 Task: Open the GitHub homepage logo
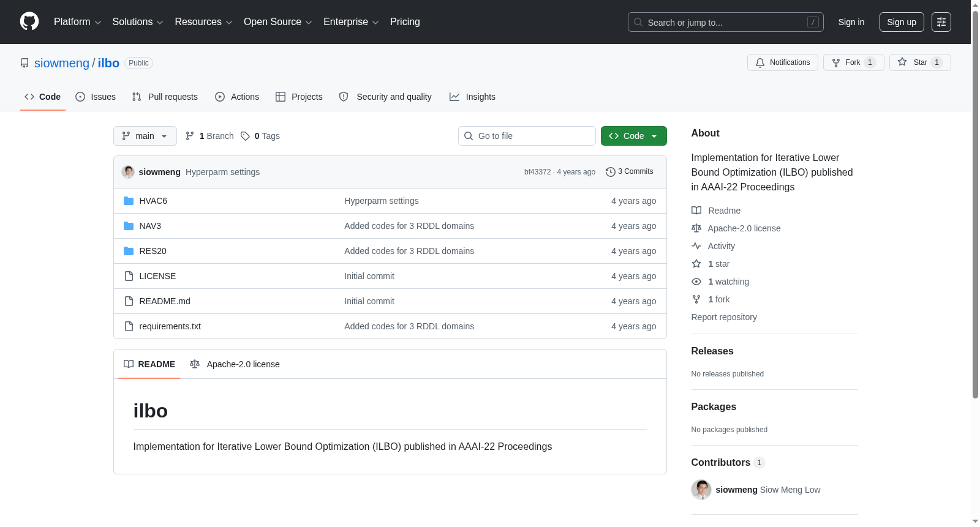[29, 21]
